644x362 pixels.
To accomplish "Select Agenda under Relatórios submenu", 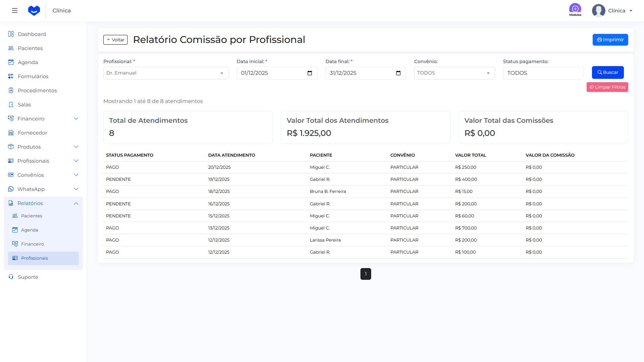I will (x=30, y=230).
